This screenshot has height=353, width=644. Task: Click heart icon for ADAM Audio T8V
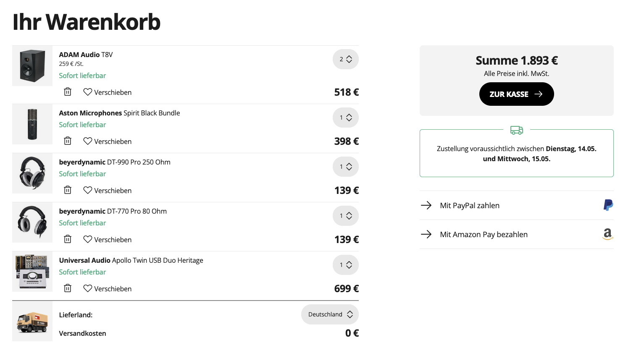click(87, 92)
